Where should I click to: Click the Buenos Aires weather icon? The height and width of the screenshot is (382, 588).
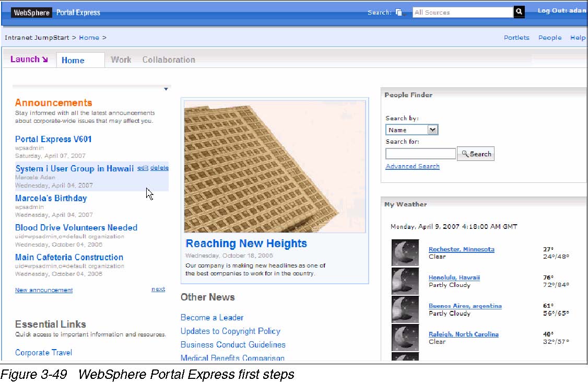[405, 309]
